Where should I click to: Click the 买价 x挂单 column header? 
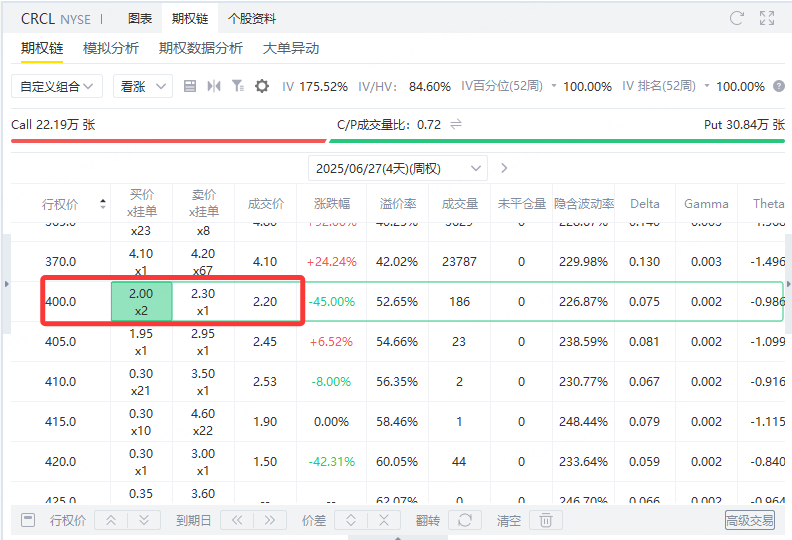point(142,203)
